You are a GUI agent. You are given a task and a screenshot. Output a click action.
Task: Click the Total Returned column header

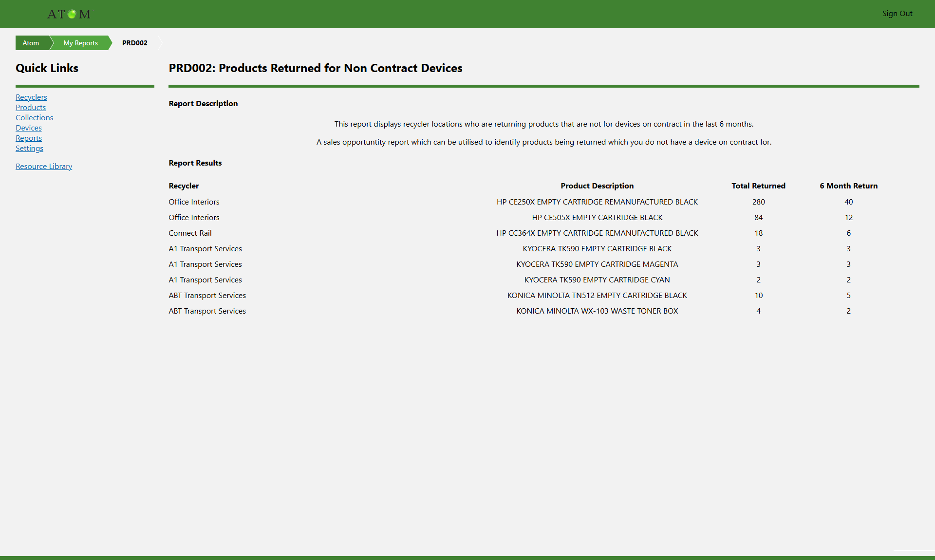[x=758, y=186]
